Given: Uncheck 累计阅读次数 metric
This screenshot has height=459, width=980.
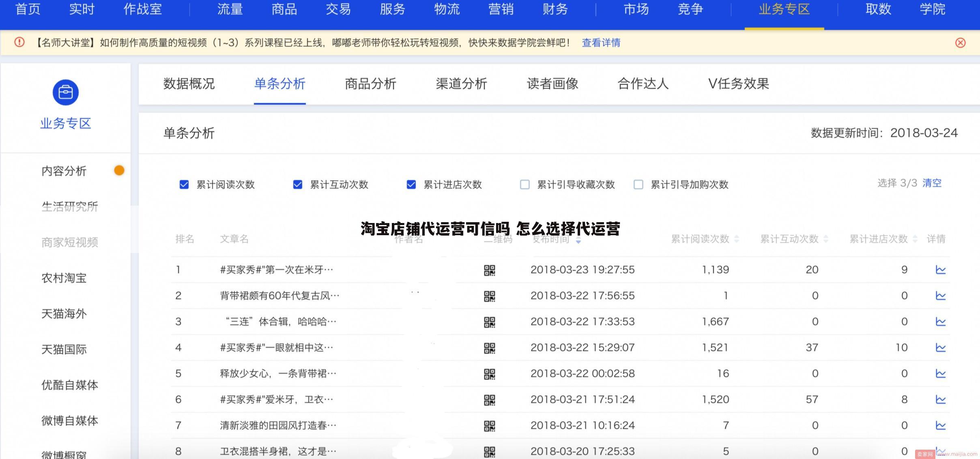Looking at the screenshot, I should [x=184, y=184].
